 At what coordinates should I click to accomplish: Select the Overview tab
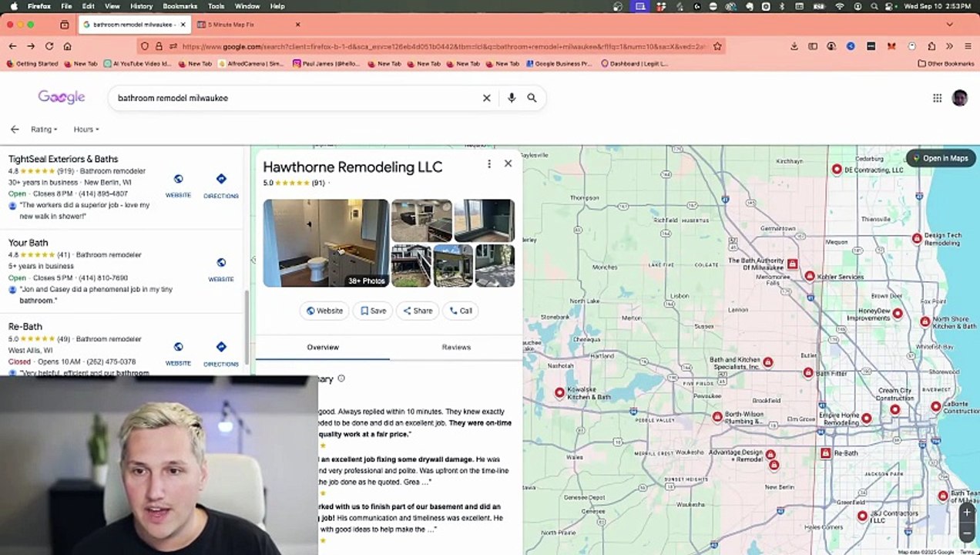(323, 347)
